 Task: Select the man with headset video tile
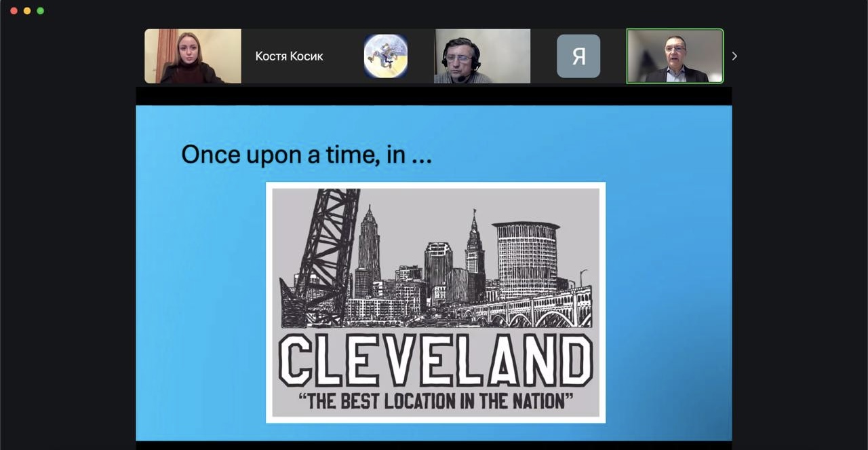pos(482,56)
